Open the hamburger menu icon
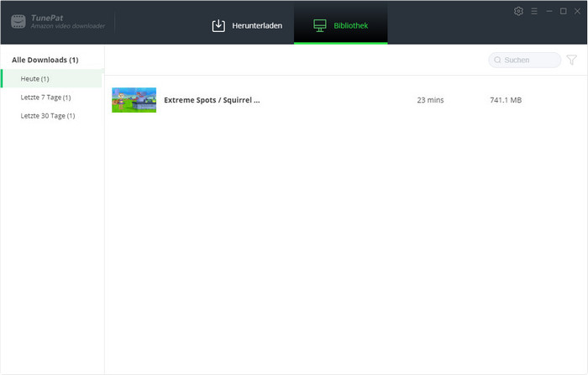The height and width of the screenshot is (375, 588). pyautogui.click(x=534, y=11)
